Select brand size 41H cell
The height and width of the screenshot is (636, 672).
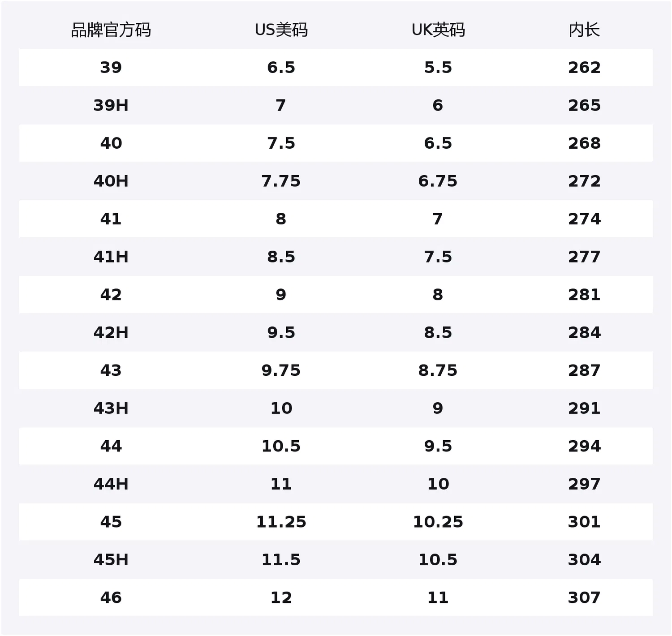(x=111, y=257)
